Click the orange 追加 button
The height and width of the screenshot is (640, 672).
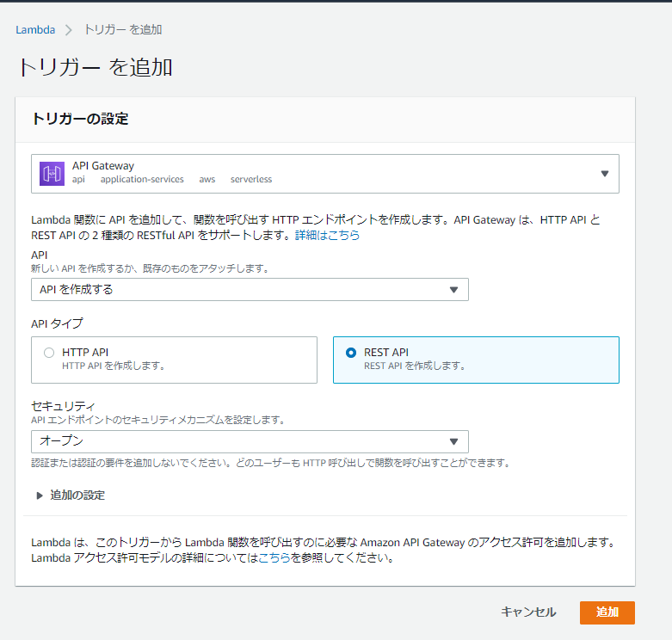pos(607,612)
